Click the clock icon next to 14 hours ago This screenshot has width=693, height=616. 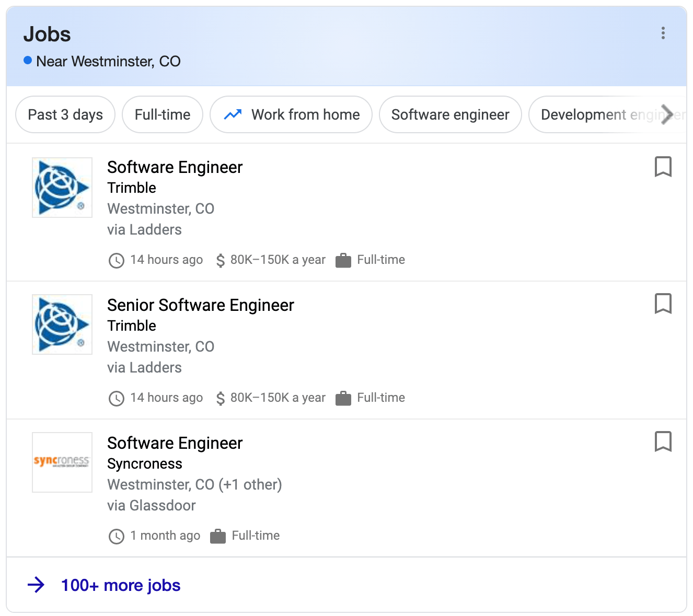(116, 260)
